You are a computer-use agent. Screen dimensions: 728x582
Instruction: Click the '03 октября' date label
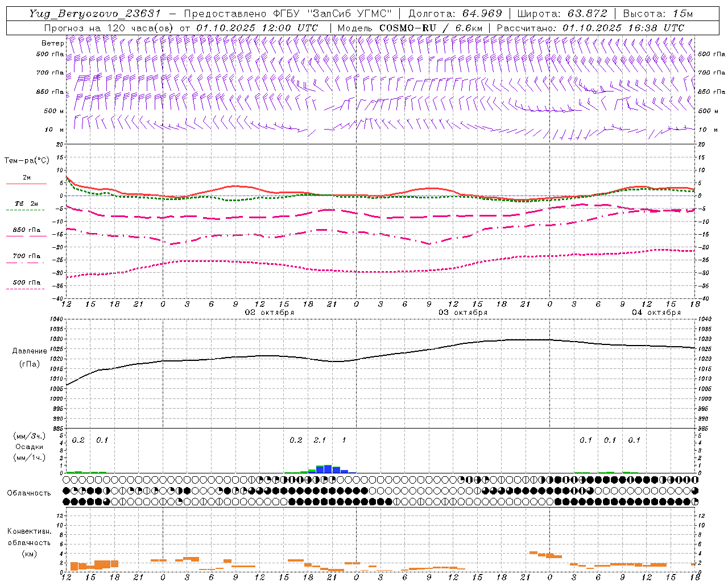click(463, 313)
